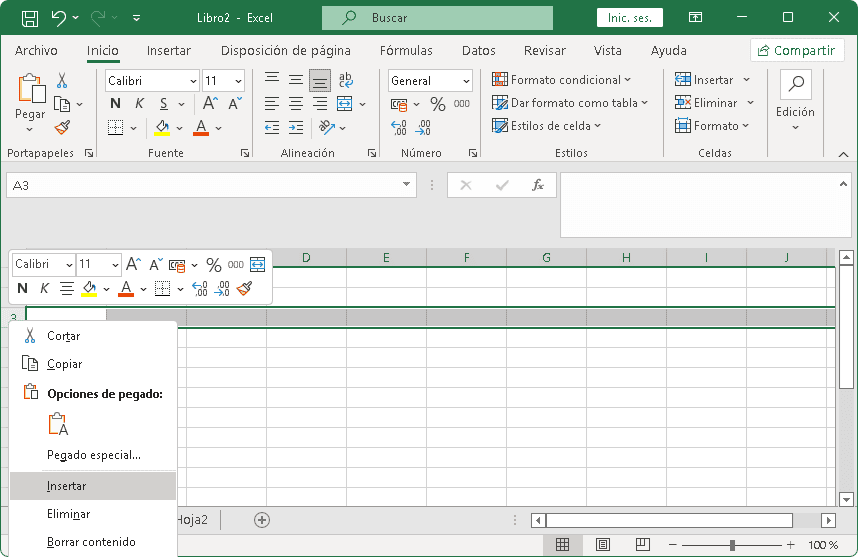Viewport: 858px width, 557px height.
Task: Click the text Orientation icon
Action: (327, 127)
